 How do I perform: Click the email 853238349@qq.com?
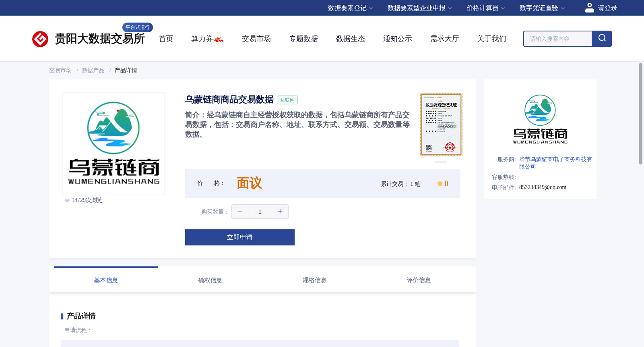point(543,187)
